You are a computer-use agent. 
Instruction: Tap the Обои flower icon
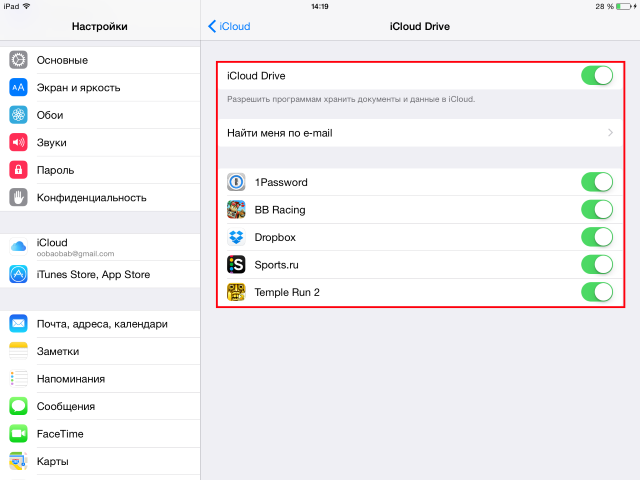coord(18,115)
